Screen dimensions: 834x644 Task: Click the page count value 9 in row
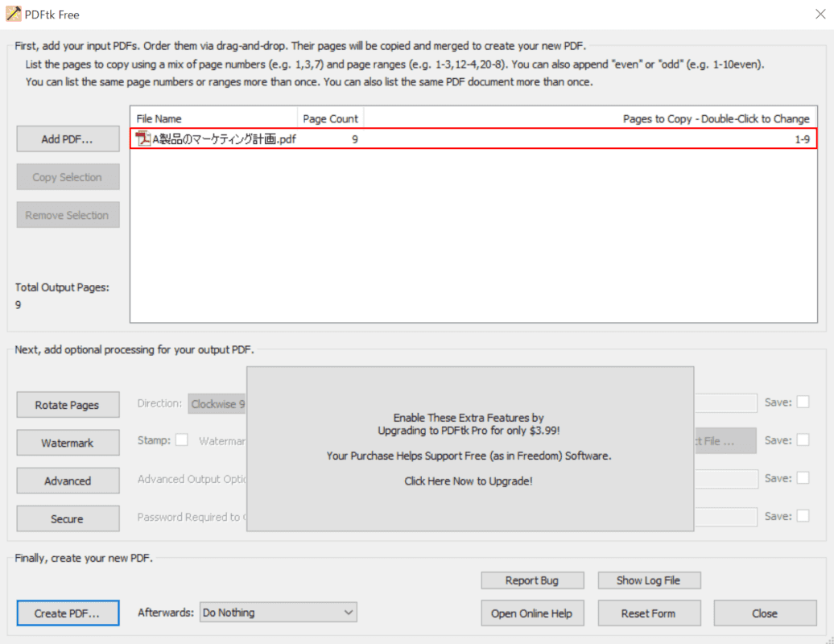coord(354,139)
